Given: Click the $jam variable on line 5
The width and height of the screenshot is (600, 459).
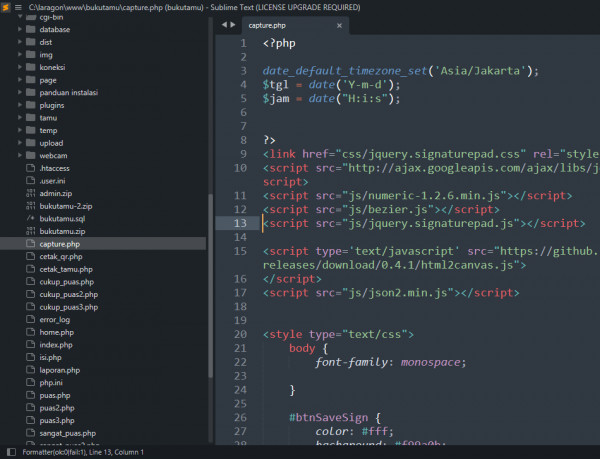Looking at the screenshot, I should coord(276,99).
